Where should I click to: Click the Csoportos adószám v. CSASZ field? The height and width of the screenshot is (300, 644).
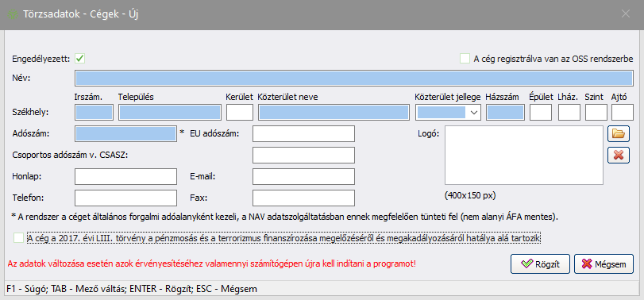[303, 155]
